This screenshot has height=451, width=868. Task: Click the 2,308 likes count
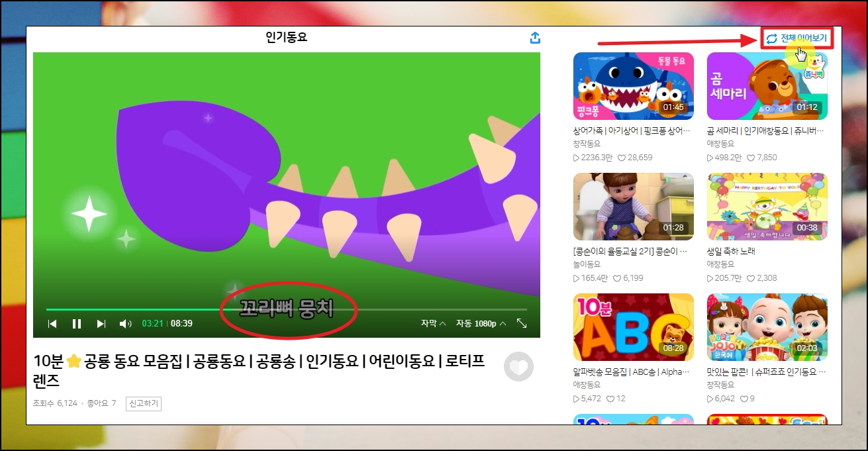pyautogui.click(x=762, y=278)
